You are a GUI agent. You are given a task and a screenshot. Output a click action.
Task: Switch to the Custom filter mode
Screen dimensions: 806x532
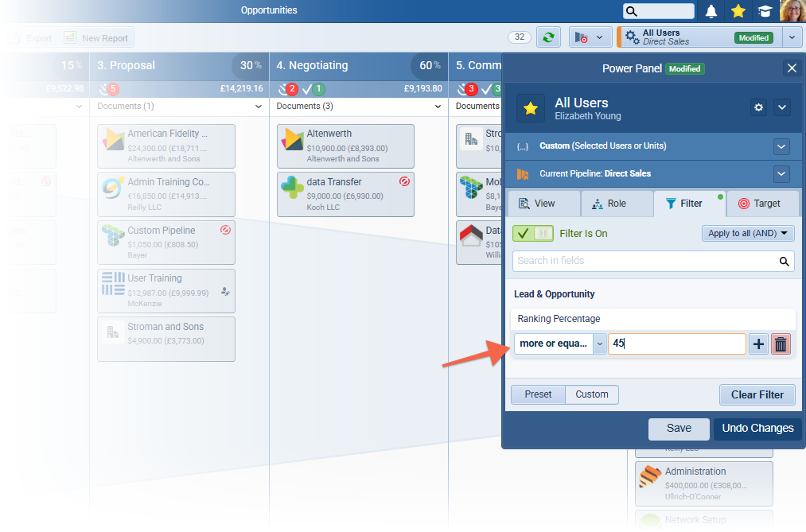pos(592,394)
